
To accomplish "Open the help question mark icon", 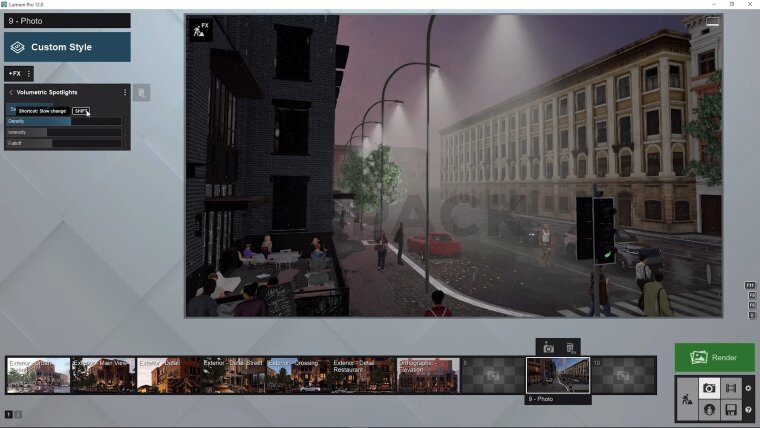I will pos(748,410).
